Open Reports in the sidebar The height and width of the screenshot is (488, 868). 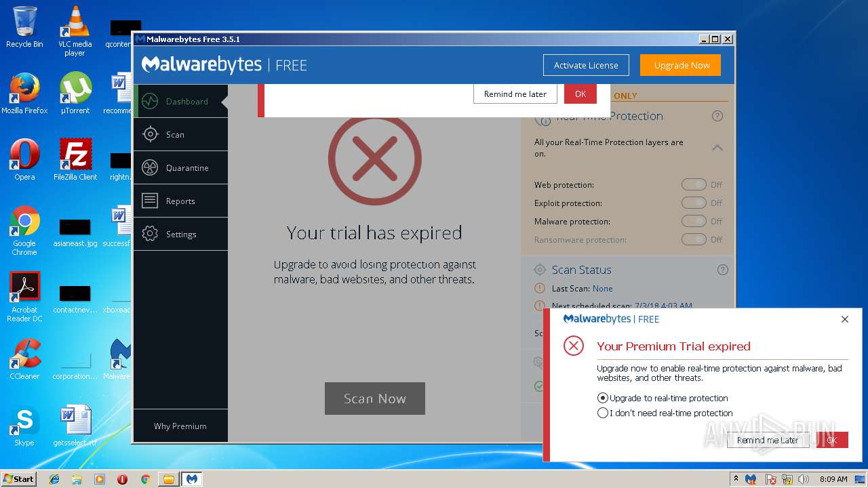pos(180,201)
